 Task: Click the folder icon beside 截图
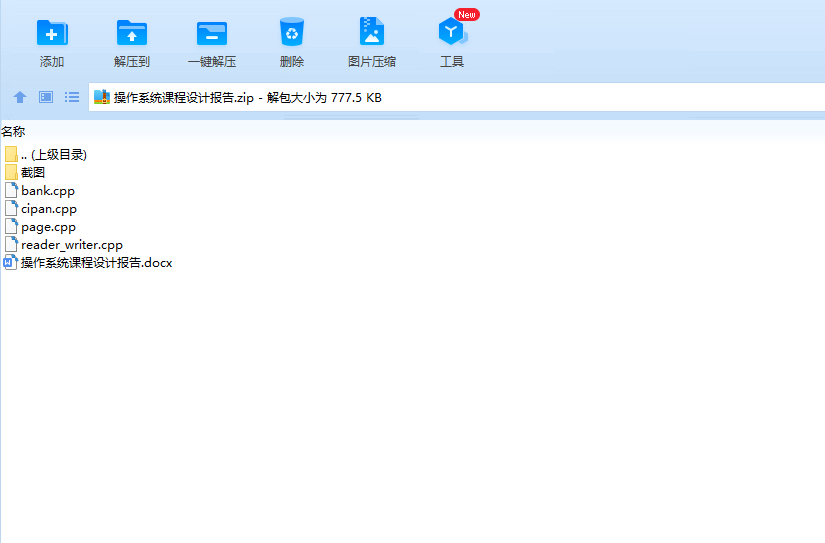tap(11, 173)
